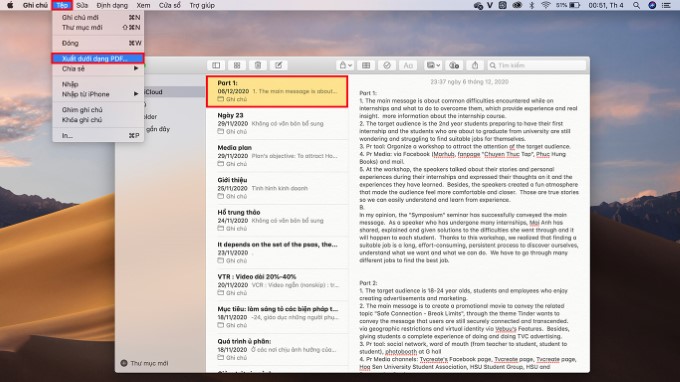The height and width of the screenshot is (382, 680).
Task: Select the Hổ trung thảo note
Action: [x=277, y=220]
